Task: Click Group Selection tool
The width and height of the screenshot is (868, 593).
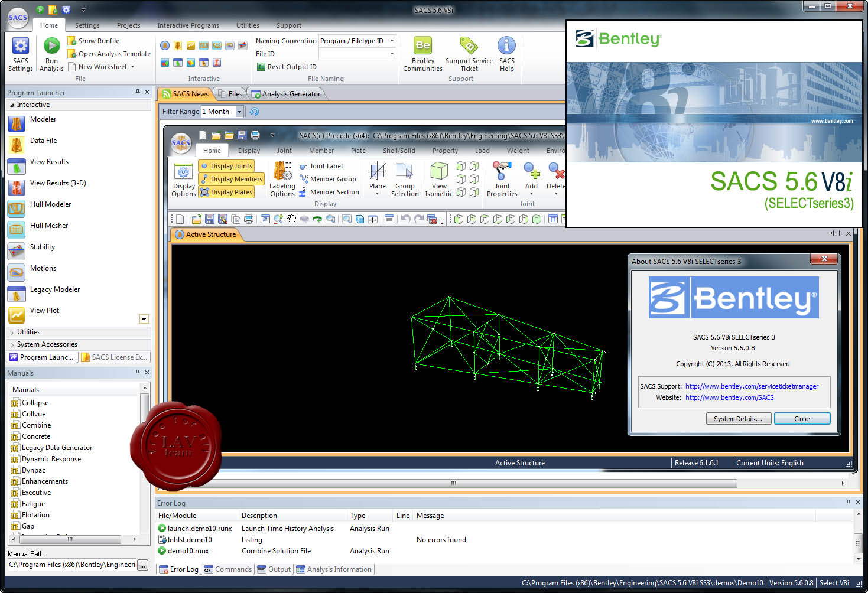Action: pyautogui.click(x=405, y=180)
